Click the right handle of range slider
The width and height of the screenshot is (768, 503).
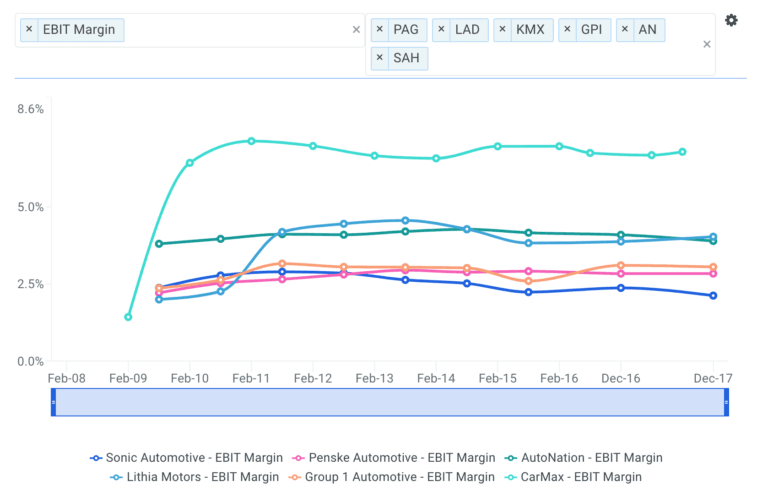click(726, 402)
